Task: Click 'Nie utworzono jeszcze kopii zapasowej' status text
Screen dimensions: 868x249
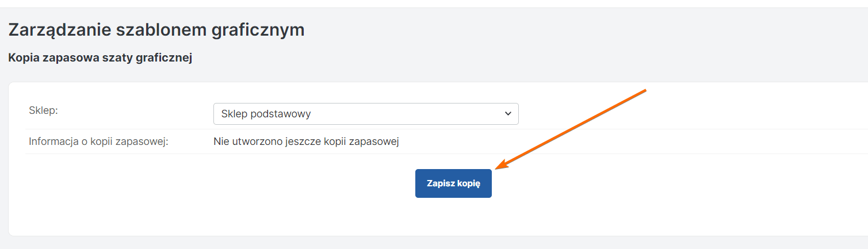Action: (306, 141)
